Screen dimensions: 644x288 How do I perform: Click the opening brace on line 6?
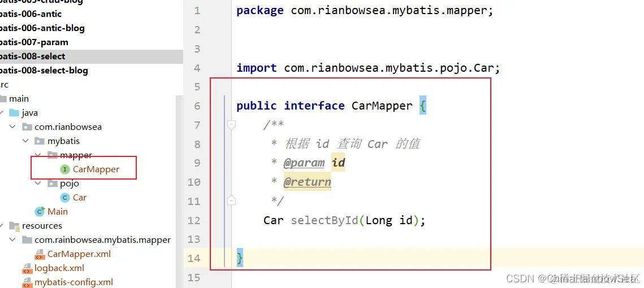click(x=422, y=106)
